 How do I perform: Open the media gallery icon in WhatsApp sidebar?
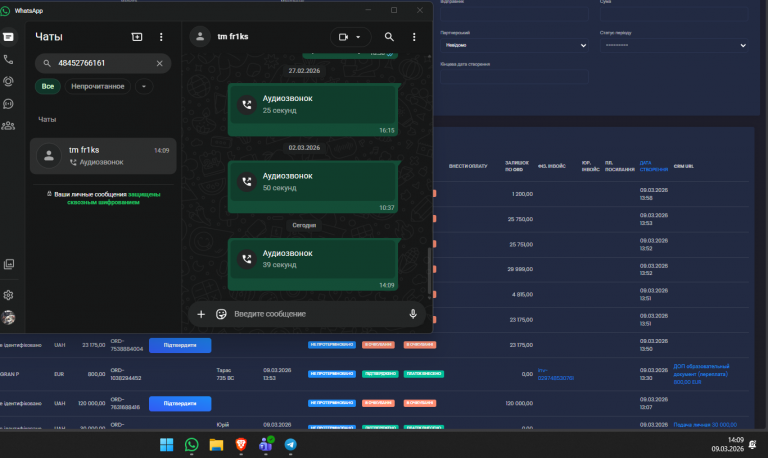[x=9, y=265]
